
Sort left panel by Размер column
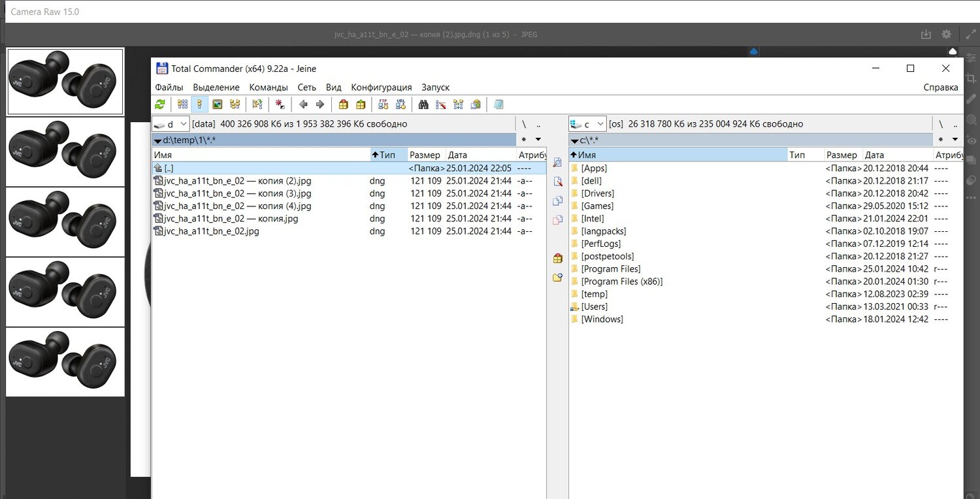tap(425, 155)
